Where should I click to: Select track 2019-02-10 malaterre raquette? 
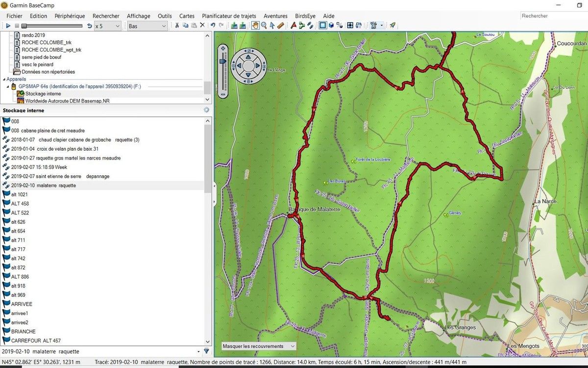click(103, 185)
